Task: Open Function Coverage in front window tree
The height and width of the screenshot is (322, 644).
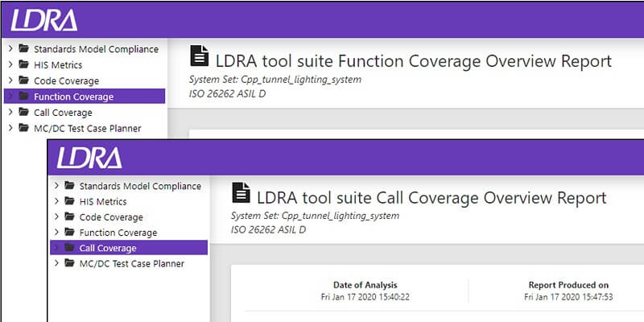Action: coord(118,233)
